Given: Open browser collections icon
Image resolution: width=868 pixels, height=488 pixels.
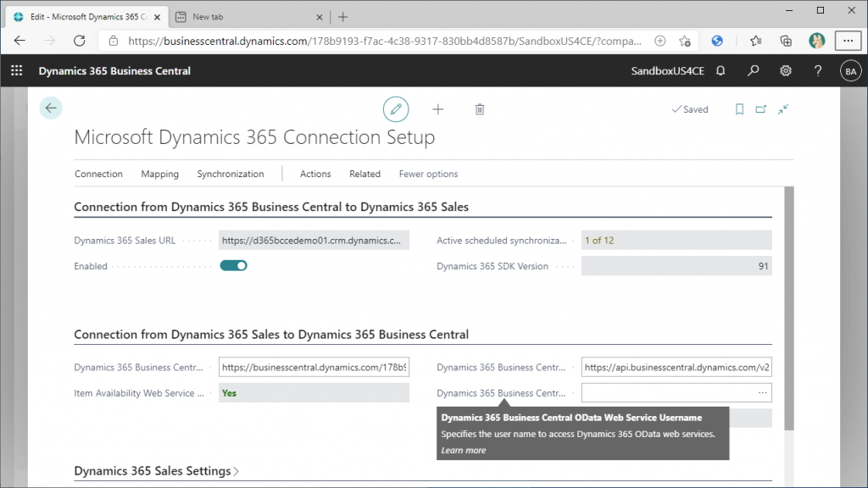Looking at the screenshot, I should (x=786, y=41).
